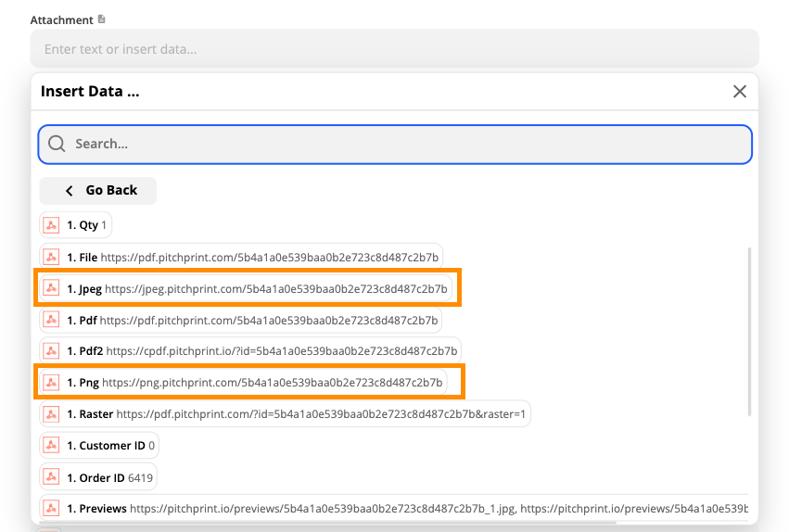Select the 1. Png URL data item
Image resolution: width=789 pixels, height=532 pixels.
pyautogui.click(x=243, y=383)
